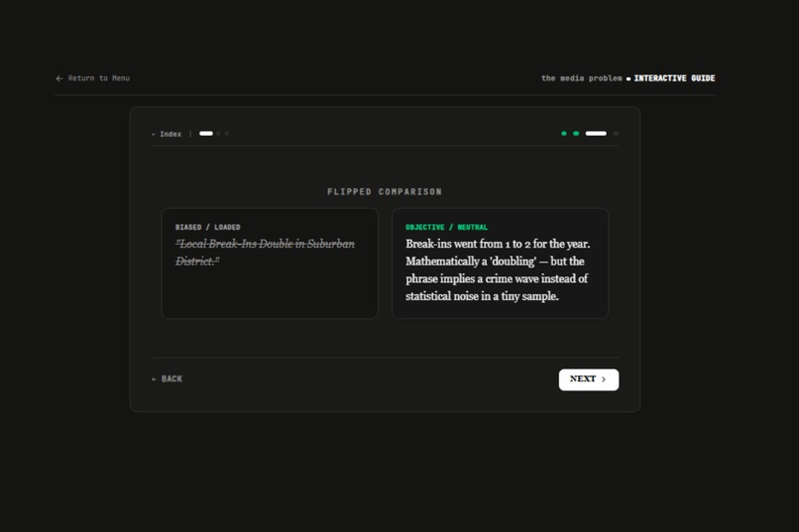Select the current white progress bar step
The width and height of the screenshot is (799, 532).
(x=596, y=134)
